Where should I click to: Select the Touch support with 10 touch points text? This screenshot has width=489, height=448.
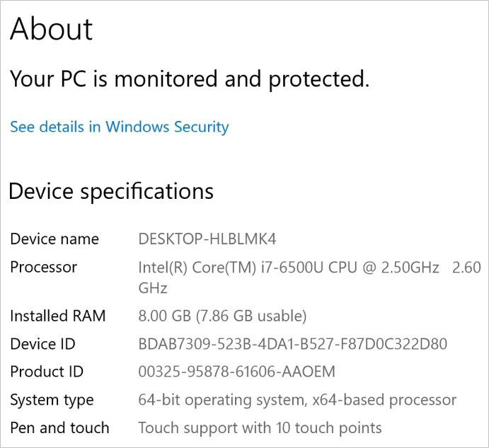pyautogui.click(x=260, y=427)
